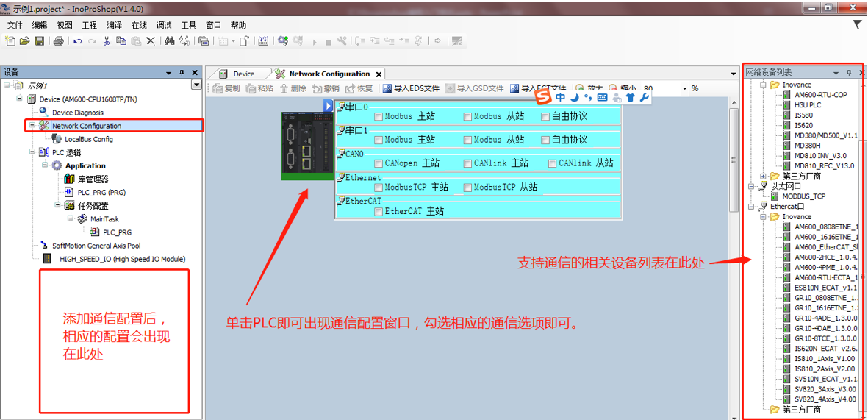The image size is (868, 420).
Task: Close the 设备 panel
Action: 194,72
